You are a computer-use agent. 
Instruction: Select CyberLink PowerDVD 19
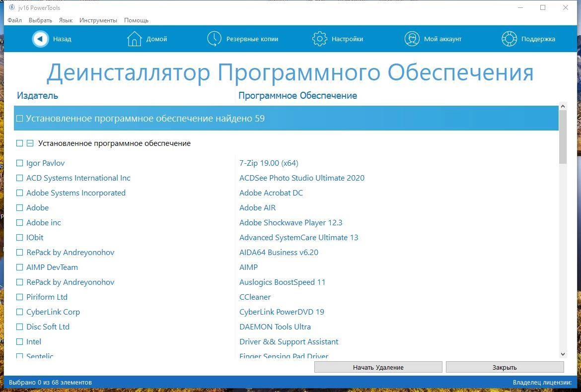point(282,312)
